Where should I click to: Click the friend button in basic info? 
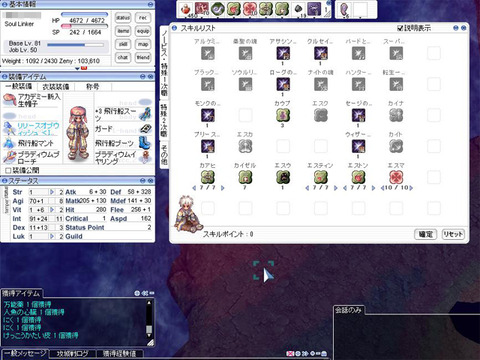pyautogui.click(x=143, y=57)
